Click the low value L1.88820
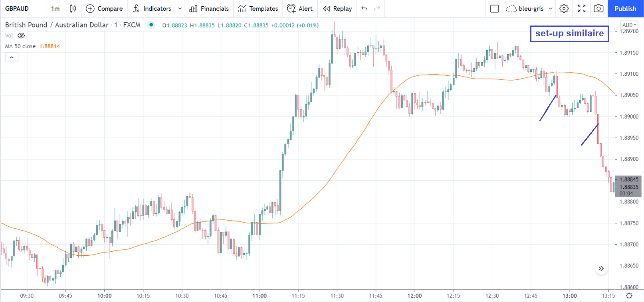The width and height of the screenshot is (644, 302). (x=229, y=25)
